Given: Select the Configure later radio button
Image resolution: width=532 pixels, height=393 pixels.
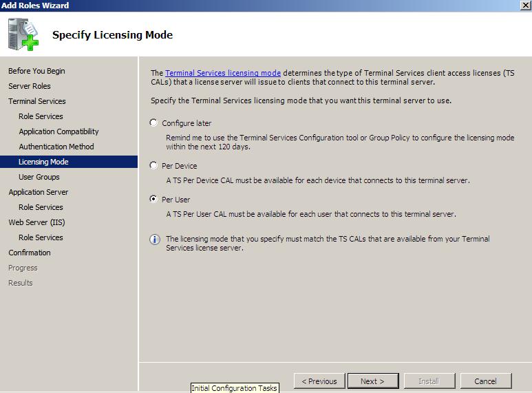Looking at the screenshot, I should (153, 123).
